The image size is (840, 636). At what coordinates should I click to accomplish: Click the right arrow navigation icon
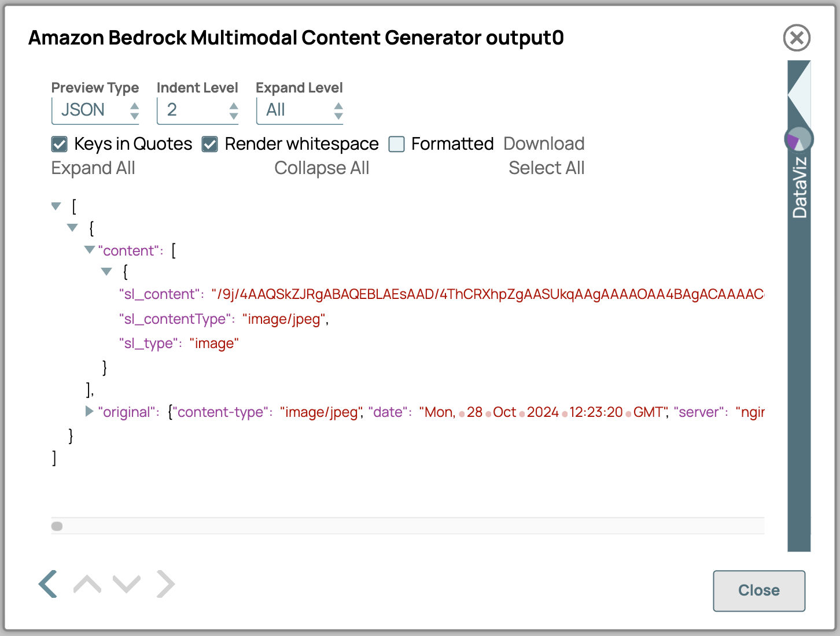point(165,584)
